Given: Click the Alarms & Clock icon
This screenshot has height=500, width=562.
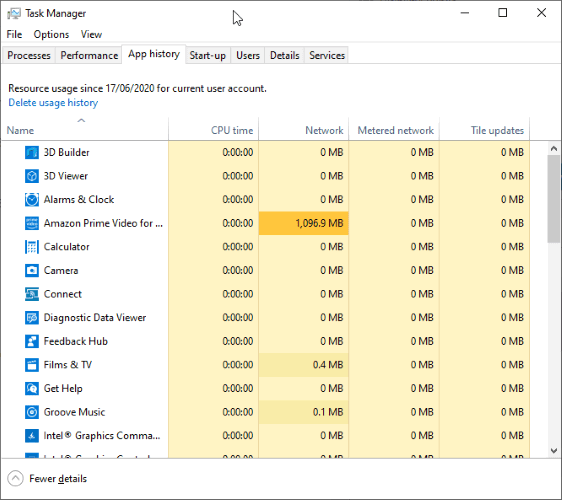Looking at the screenshot, I should [32, 200].
